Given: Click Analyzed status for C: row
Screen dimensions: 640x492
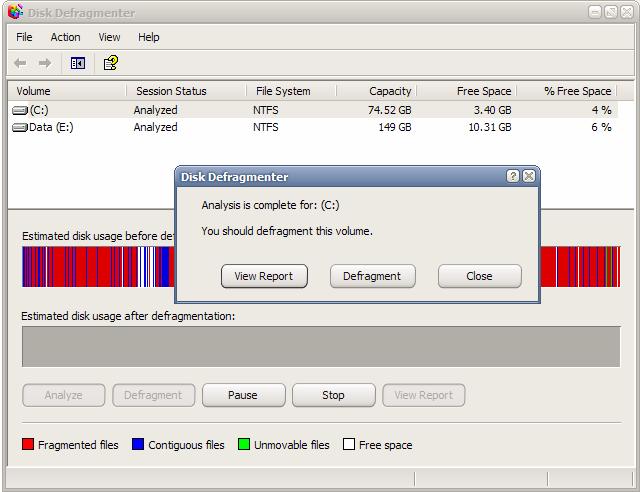Looking at the screenshot, I should click(156, 110).
